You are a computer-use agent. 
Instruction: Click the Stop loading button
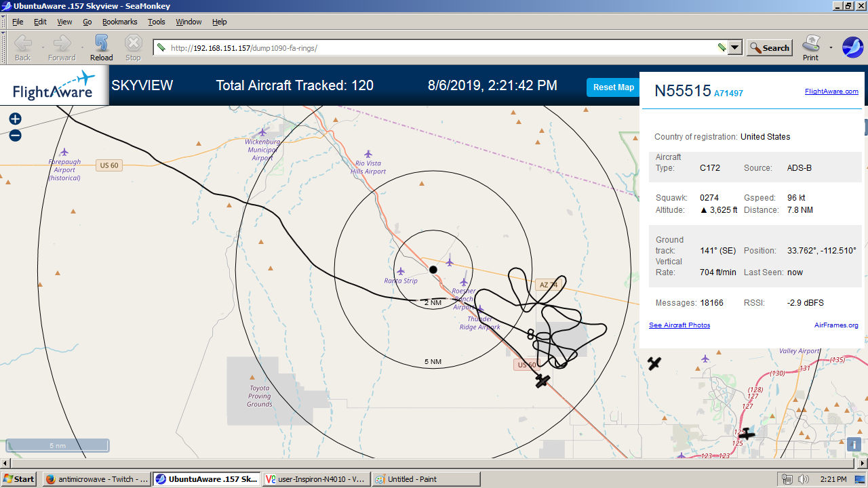pyautogui.click(x=133, y=47)
